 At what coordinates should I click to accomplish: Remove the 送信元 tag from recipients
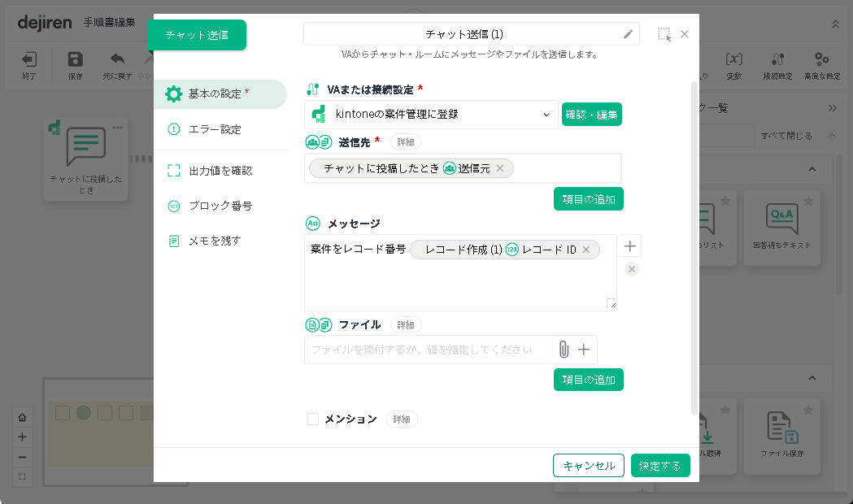[x=500, y=168]
